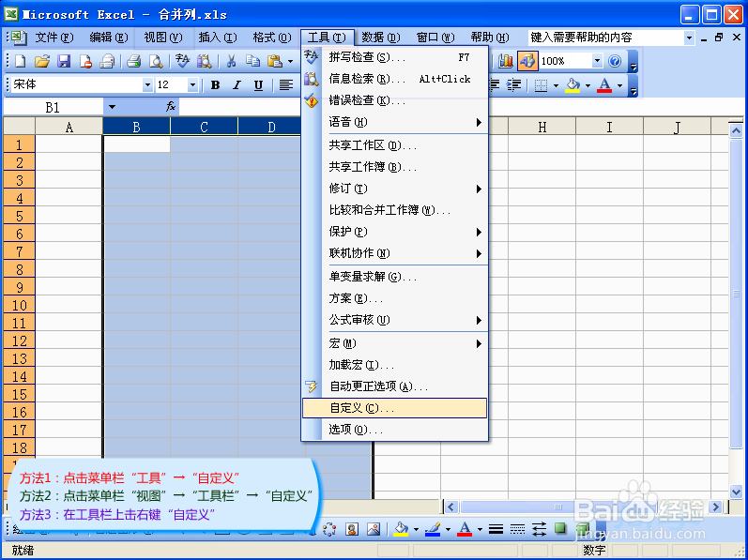Click the Research toolbar icon
The height and width of the screenshot is (560, 748).
[205, 61]
